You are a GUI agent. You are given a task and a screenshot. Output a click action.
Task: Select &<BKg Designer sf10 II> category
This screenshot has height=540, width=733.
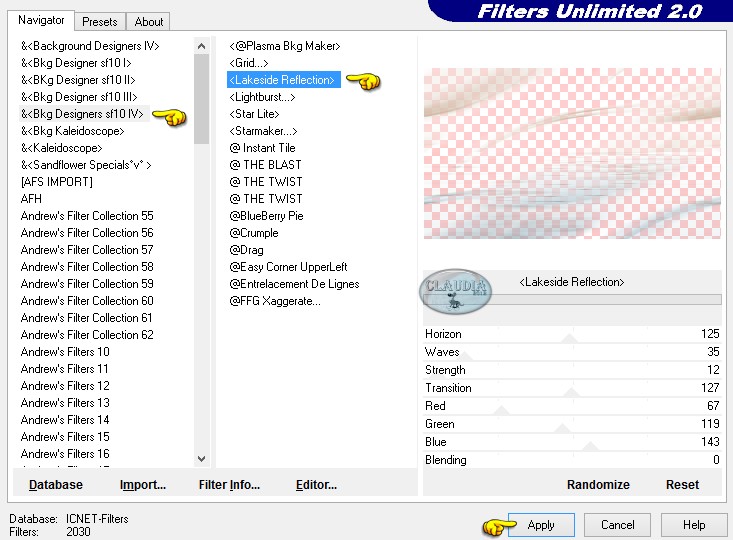click(78, 80)
